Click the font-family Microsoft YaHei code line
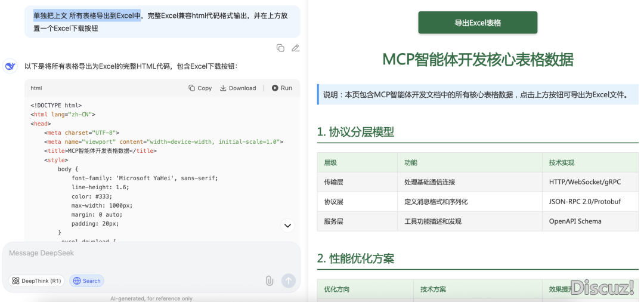644x302 pixels. click(x=144, y=178)
